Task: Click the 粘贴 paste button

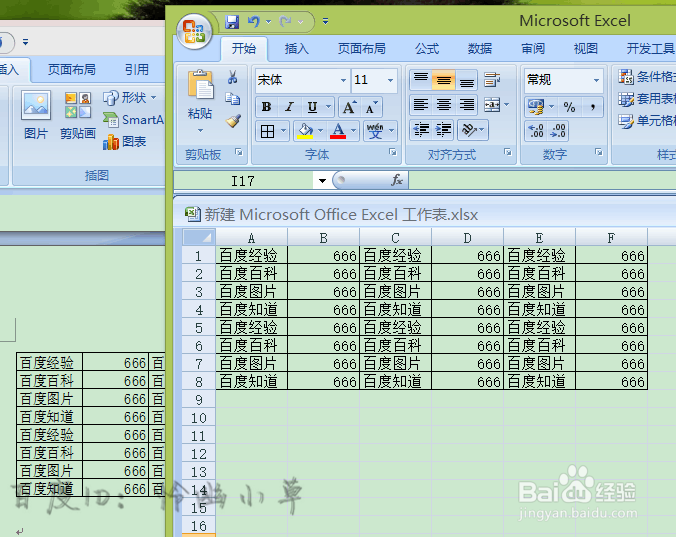Action: click(x=200, y=94)
